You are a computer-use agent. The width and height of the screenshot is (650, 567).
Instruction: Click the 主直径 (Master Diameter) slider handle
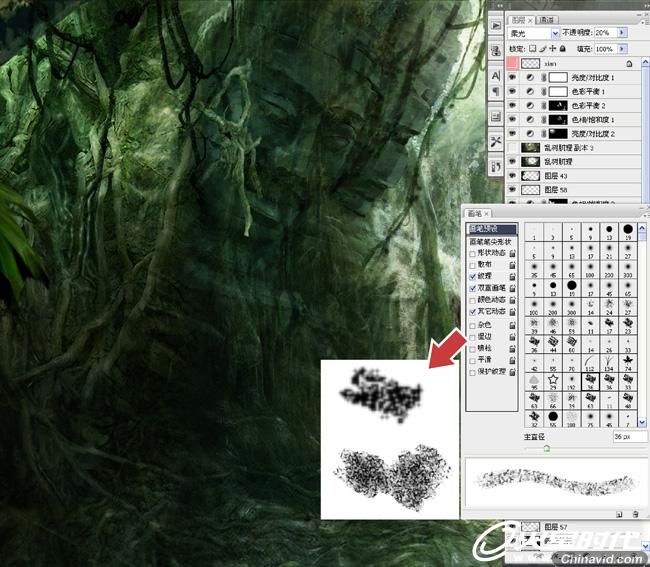547,448
